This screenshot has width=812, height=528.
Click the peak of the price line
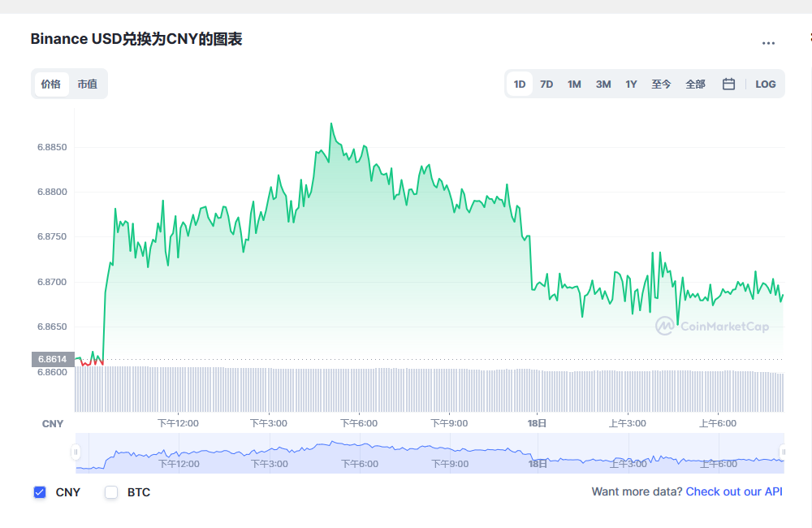pos(331,123)
